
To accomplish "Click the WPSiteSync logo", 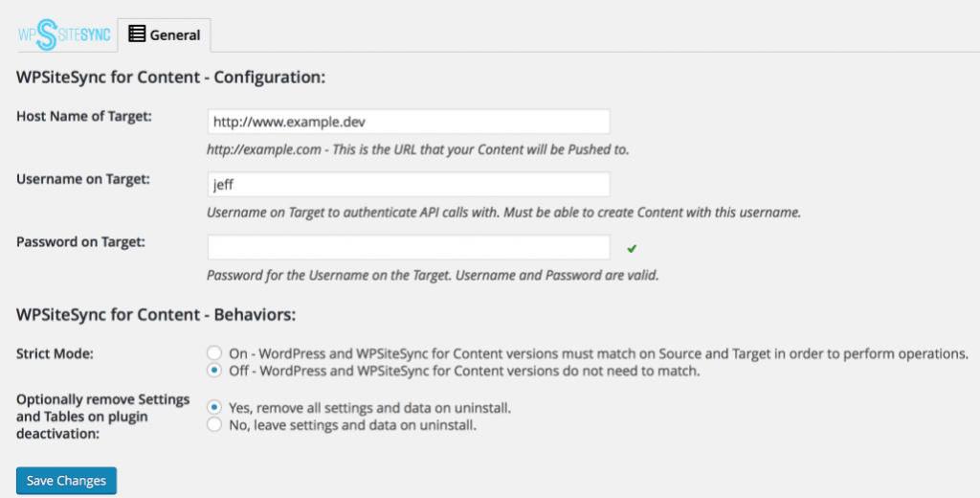I will pyautogui.click(x=64, y=34).
